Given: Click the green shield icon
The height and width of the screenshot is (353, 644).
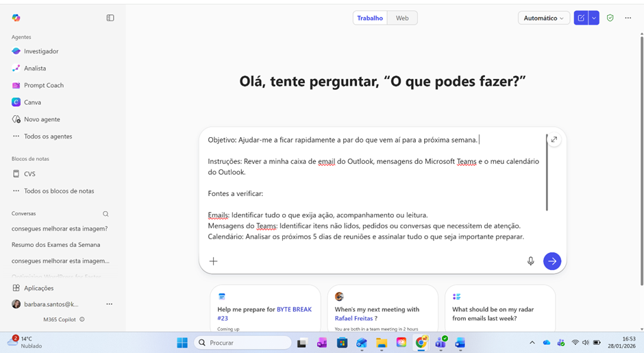Looking at the screenshot, I should (x=610, y=18).
